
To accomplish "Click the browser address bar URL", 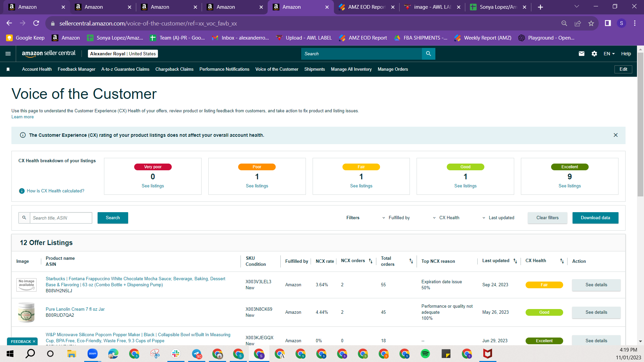I will pyautogui.click(x=148, y=23).
